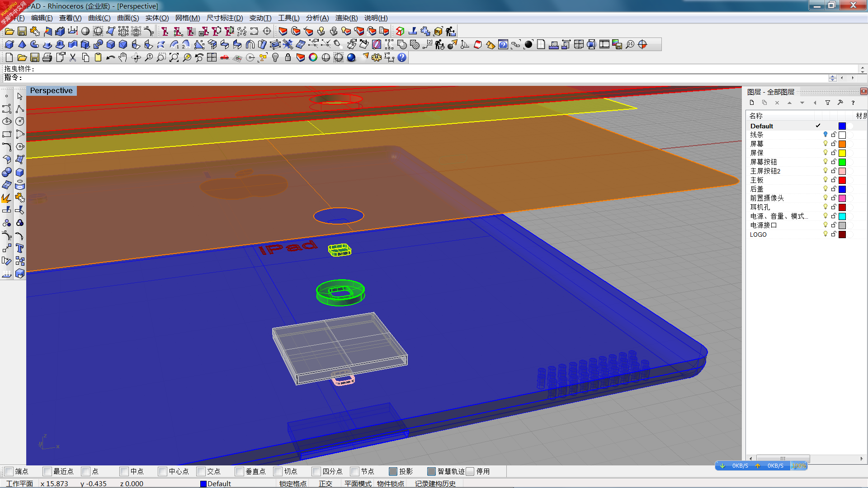Click the save disk icon in top toolbar
The height and width of the screenshot is (488, 868).
tap(22, 31)
